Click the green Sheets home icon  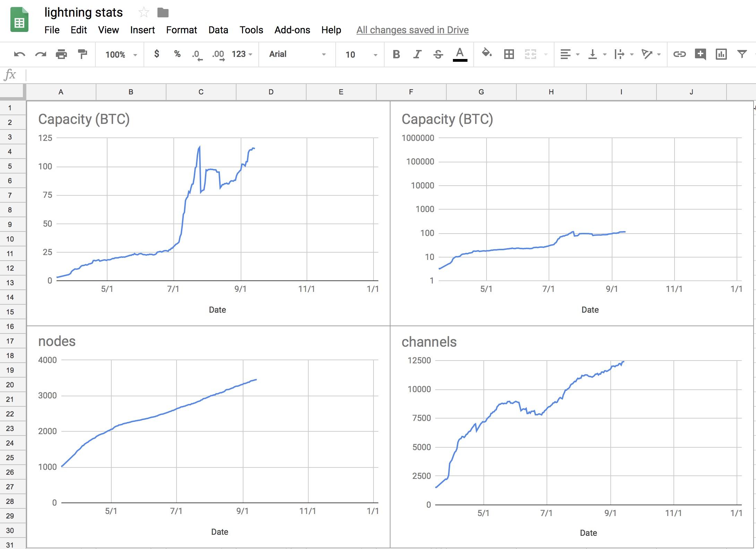pyautogui.click(x=19, y=20)
